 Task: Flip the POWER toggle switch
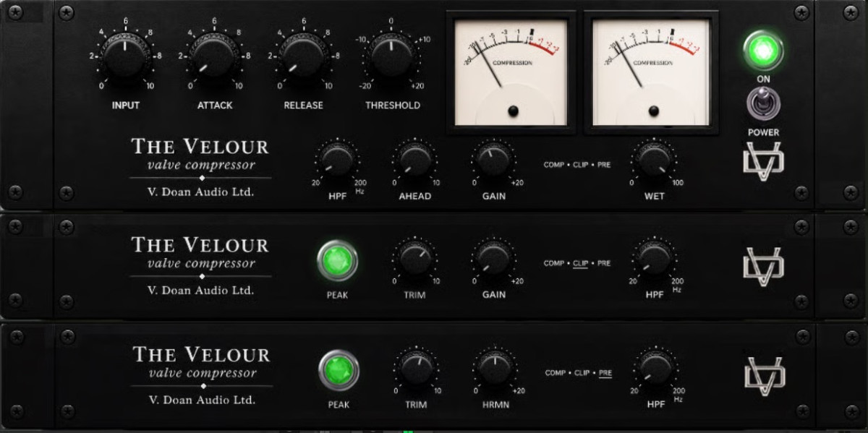[763, 104]
